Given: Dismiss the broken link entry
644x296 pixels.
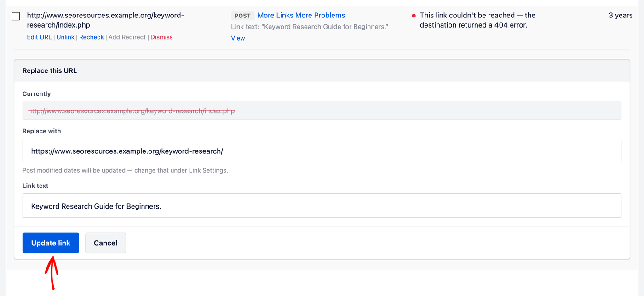Looking at the screenshot, I should 161,37.
